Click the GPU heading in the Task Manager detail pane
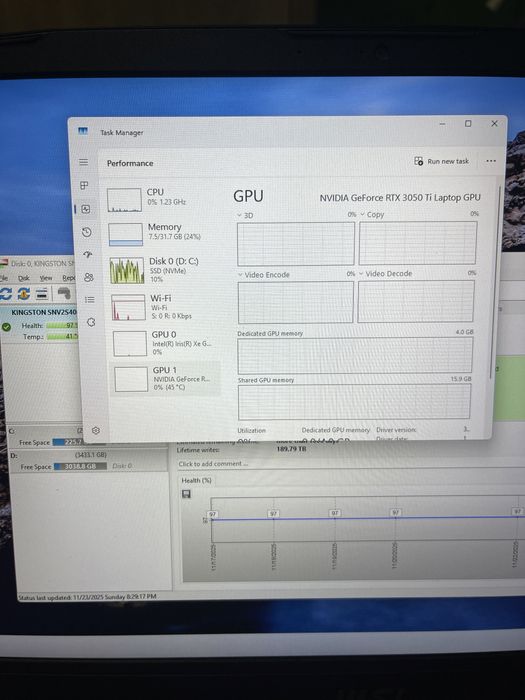This screenshot has width=525, height=700. tap(248, 196)
